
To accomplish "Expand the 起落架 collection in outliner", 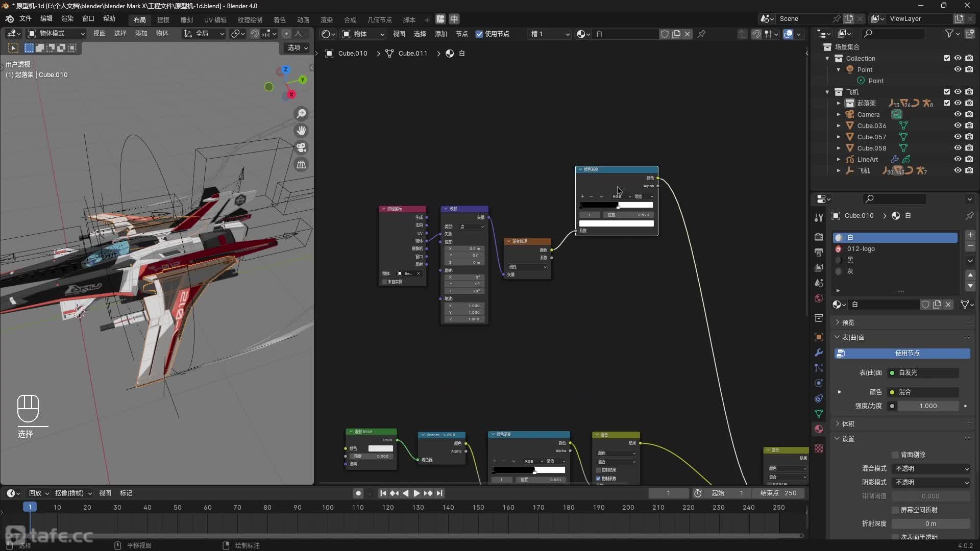I will [838, 103].
